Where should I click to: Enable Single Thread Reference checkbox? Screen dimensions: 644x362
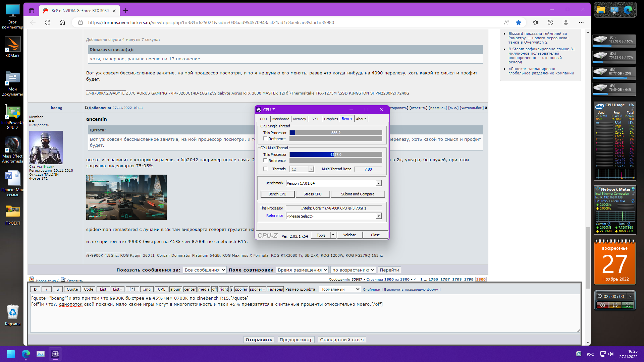(265, 139)
